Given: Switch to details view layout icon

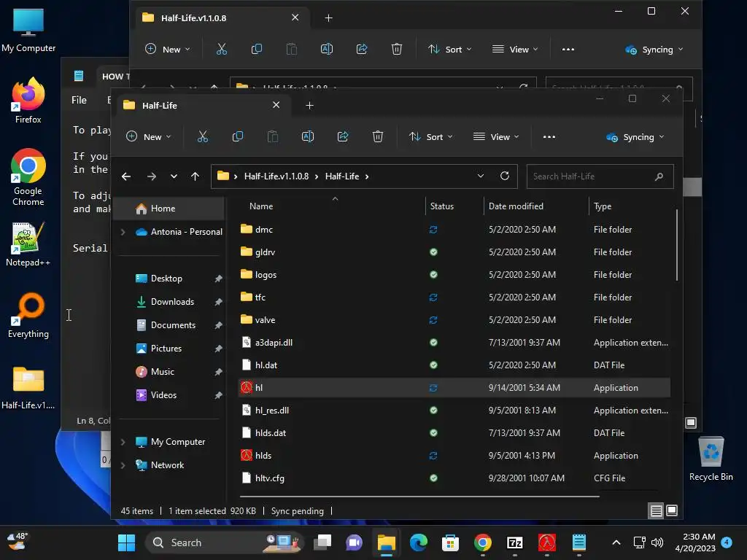Looking at the screenshot, I should click(x=656, y=511).
